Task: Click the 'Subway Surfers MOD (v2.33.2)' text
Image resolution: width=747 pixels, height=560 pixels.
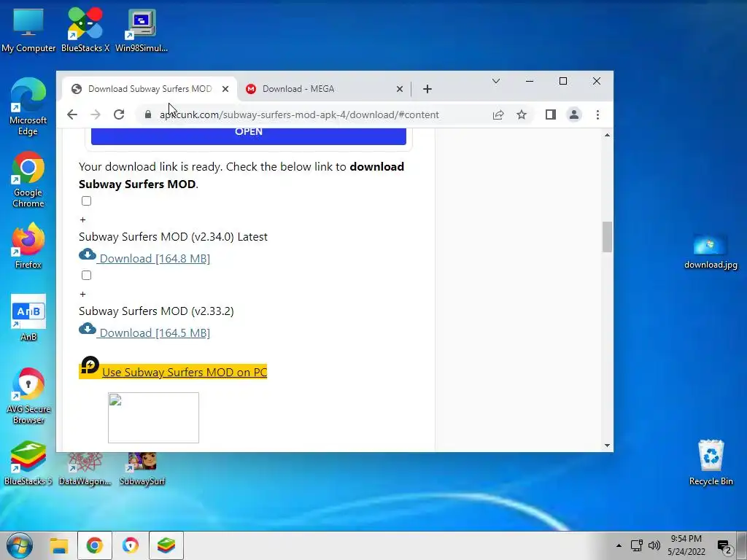Action: pyautogui.click(x=156, y=311)
